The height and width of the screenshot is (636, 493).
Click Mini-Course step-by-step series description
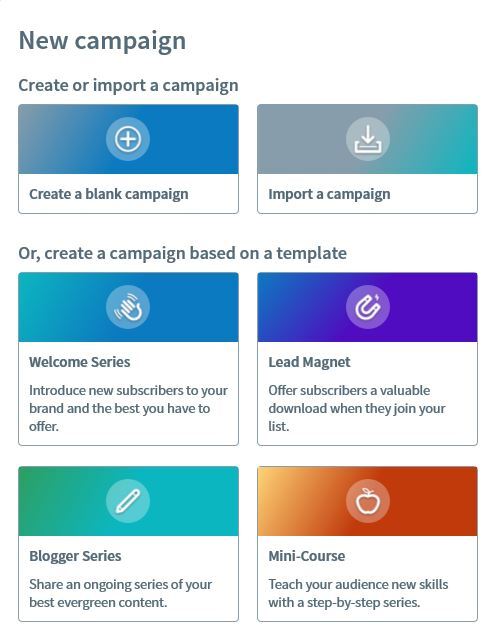click(x=358, y=593)
